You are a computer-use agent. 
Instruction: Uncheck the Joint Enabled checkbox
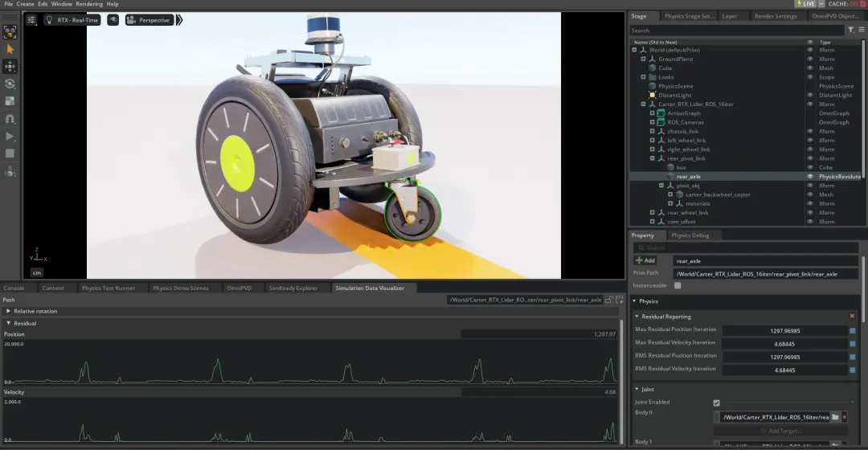point(716,403)
